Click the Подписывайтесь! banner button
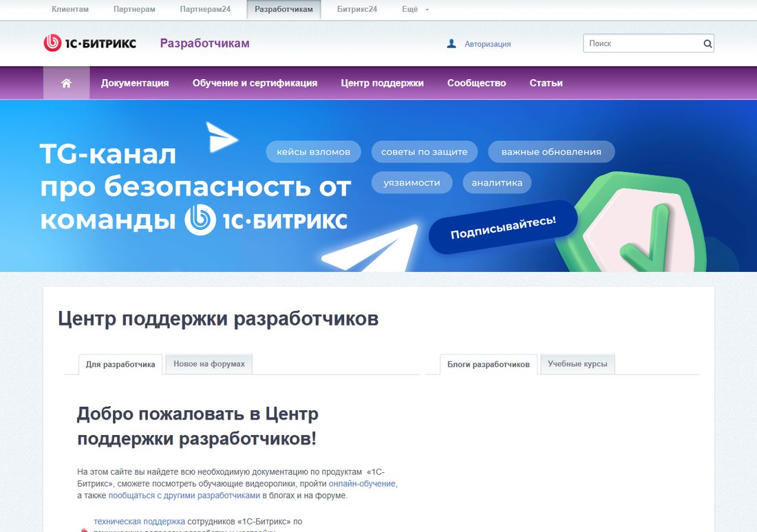 pos(503,227)
